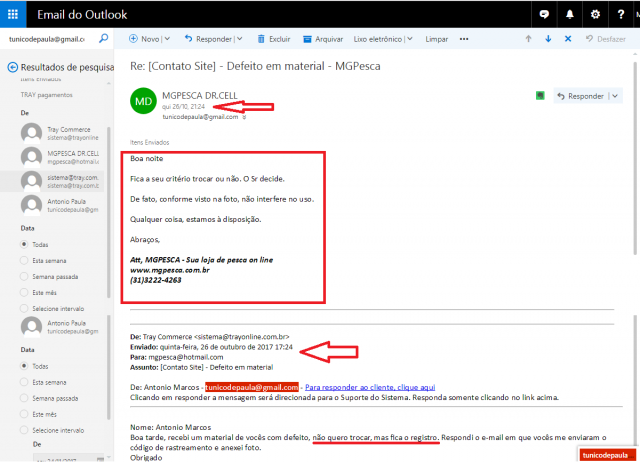640x463 pixels.
Task: Click recipient tunicodepaula@gmail.com under sender
Action: pos(200,117)
